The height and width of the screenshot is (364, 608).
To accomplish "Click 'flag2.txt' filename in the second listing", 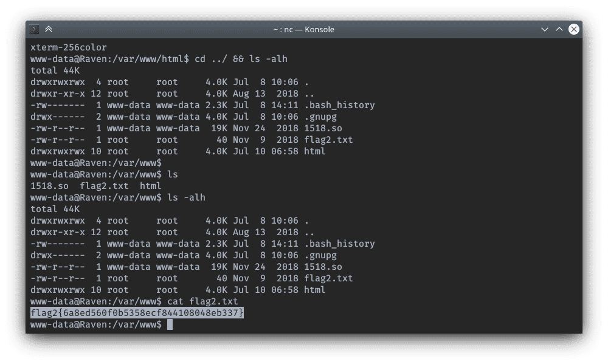I will pos(328,278).
